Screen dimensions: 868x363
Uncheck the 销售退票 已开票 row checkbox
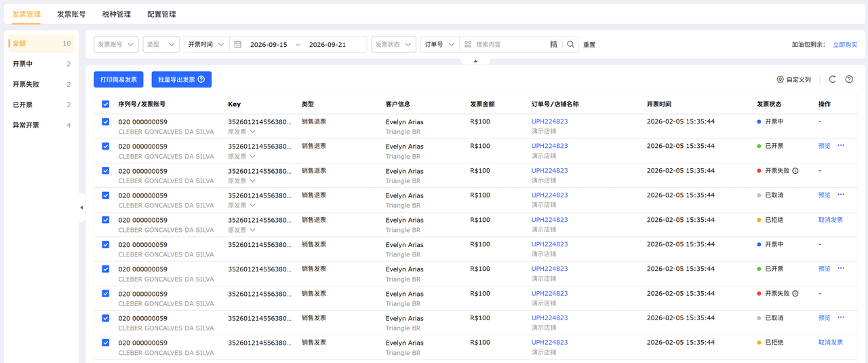coord(105,147)
